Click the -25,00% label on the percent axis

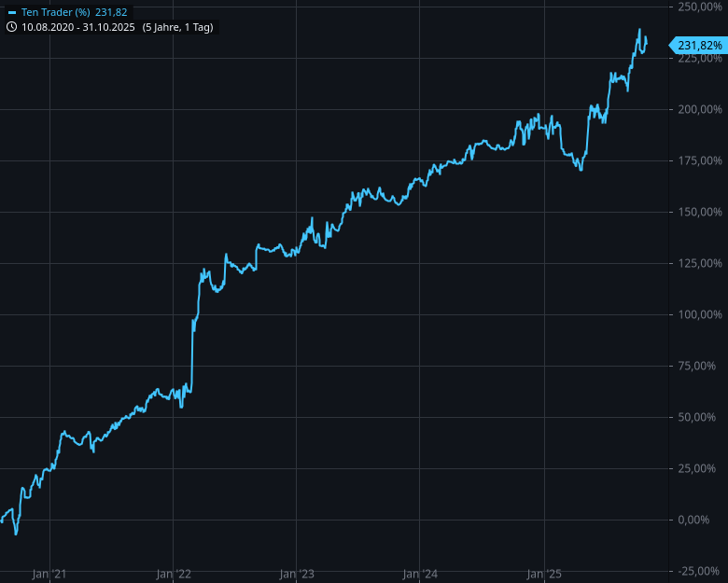(x=702, y=571)
